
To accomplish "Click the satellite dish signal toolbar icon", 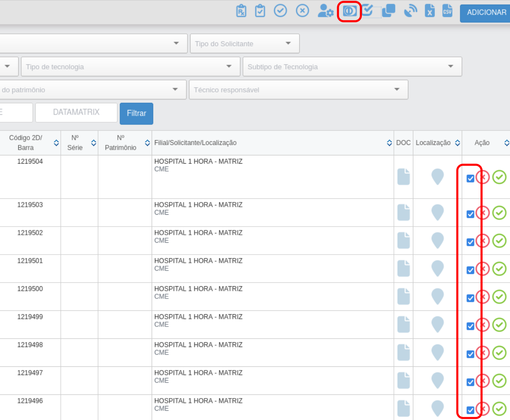I will click(x=410, y=11).
